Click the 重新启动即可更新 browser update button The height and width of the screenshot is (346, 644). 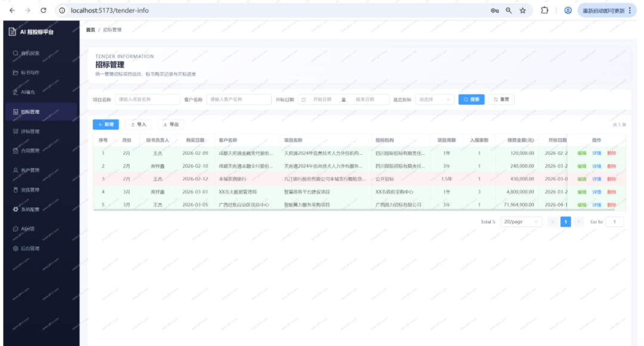point(607,11)
